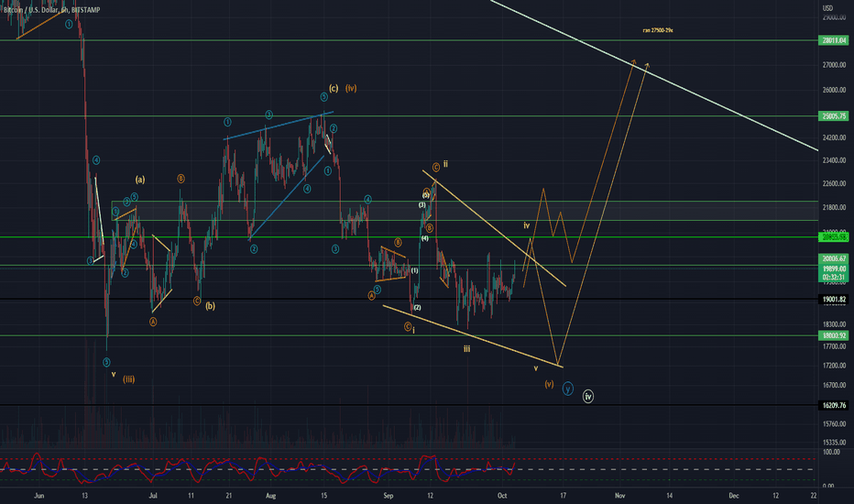Click the 24200.00 price axis value
Screen dimensions: 854x504
[834, 137]
